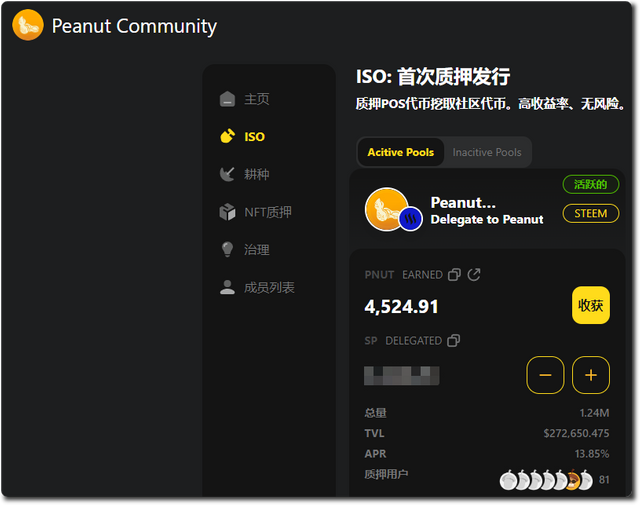
Task: Click the 治理 lightbulb icon
Action: (227, 249)
